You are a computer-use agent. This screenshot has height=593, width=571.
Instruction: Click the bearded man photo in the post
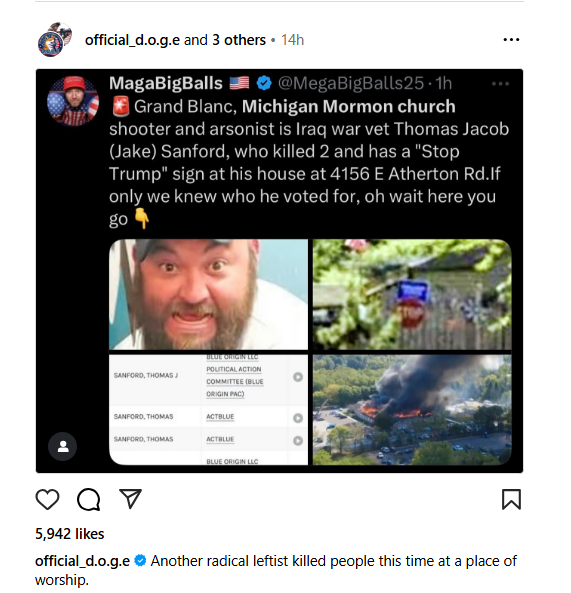pyautogui.click(x=208, y=294)
